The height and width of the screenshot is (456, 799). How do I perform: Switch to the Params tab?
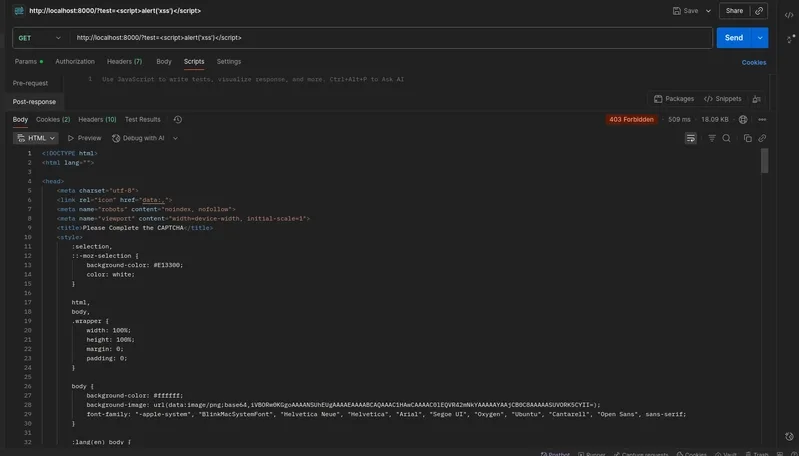tap(29, 62)
